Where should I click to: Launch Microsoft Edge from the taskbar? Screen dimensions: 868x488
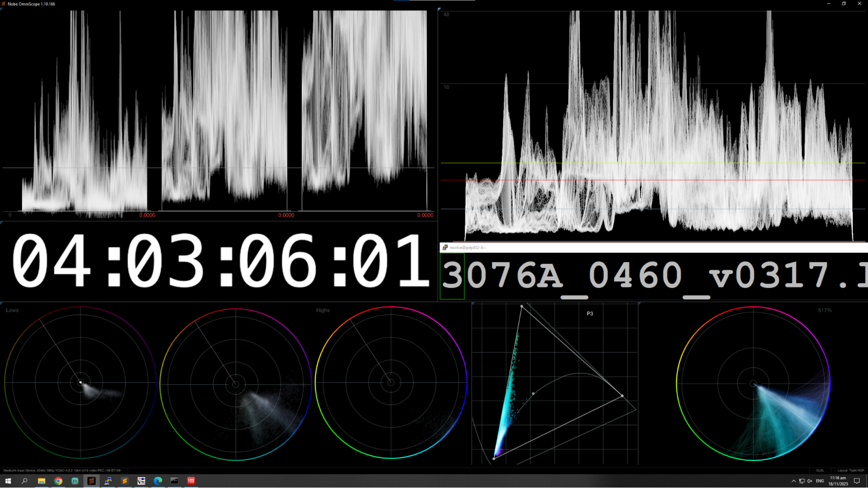158,481
